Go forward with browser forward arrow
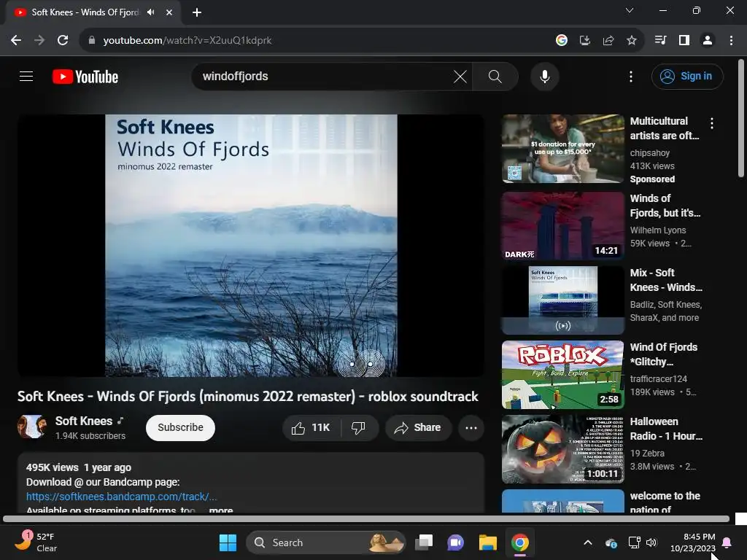The width and height of the screenshot is (747, 560). pos(39,40)
